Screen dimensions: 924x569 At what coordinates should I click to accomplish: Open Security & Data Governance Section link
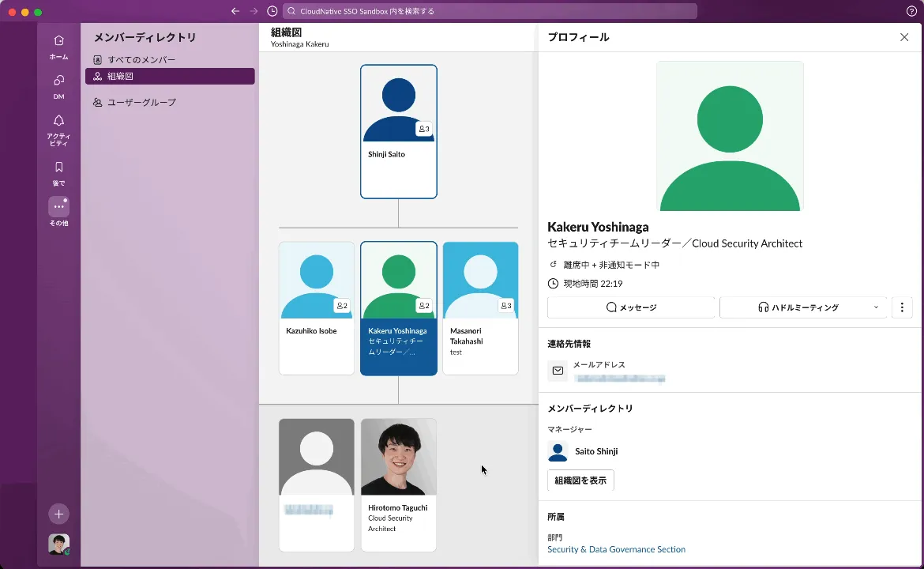[x=616, y=549]
